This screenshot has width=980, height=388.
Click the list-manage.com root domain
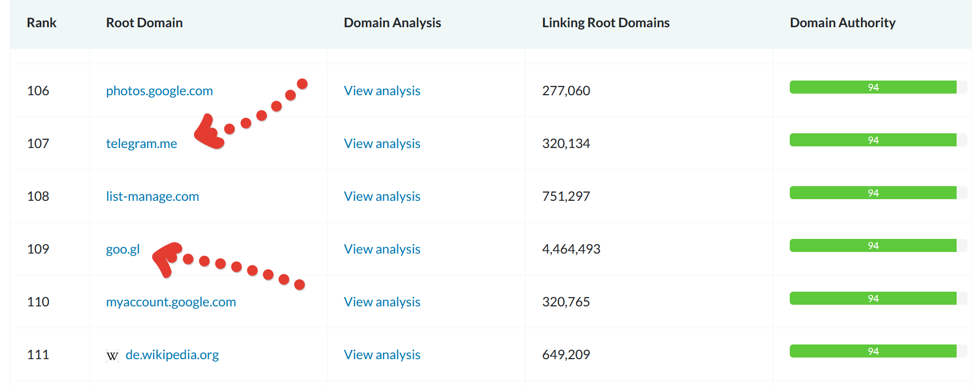click(152, 196)
